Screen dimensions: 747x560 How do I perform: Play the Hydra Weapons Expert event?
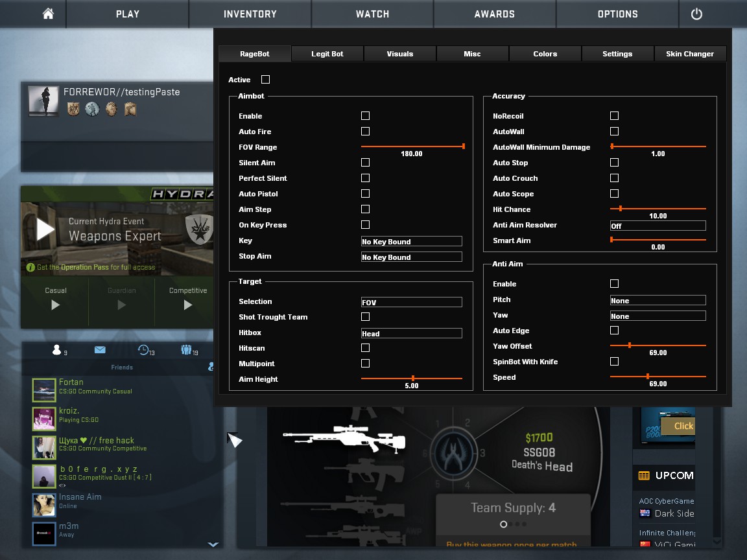(45, 229)
